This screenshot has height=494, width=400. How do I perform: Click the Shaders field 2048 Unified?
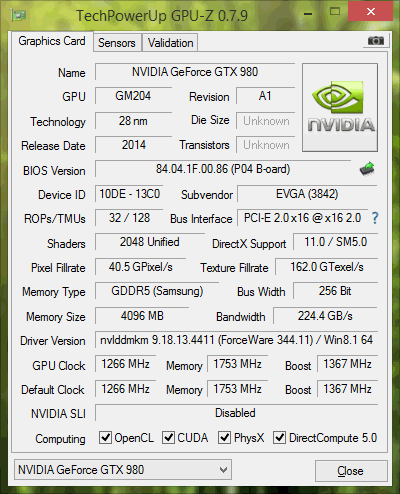tap(150, 242)
